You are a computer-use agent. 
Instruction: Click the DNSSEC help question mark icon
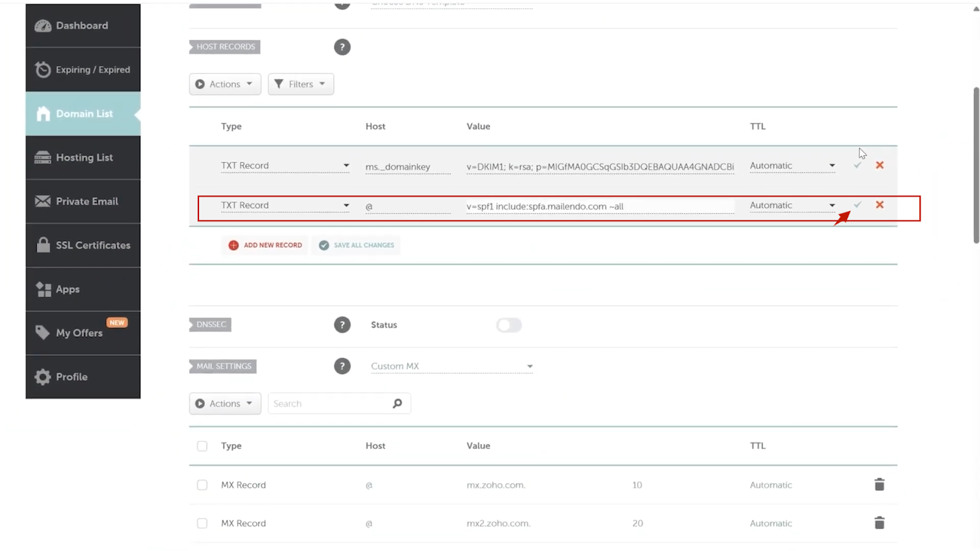[x=342, y=324]
